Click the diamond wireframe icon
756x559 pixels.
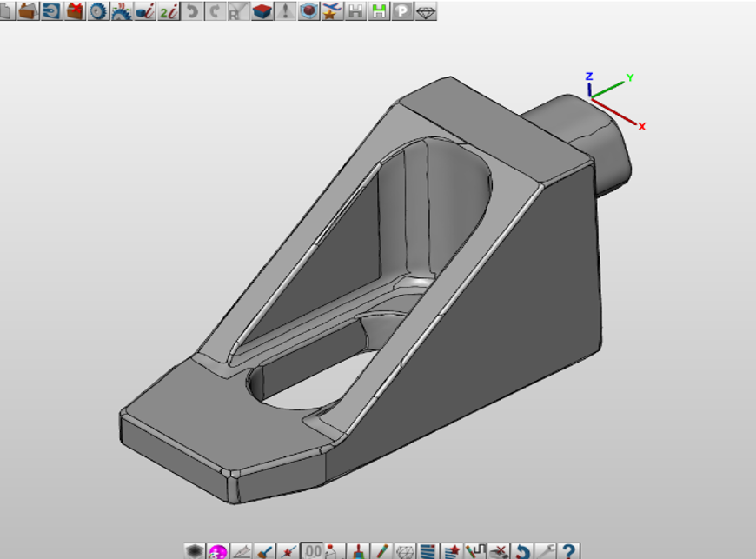426,11
